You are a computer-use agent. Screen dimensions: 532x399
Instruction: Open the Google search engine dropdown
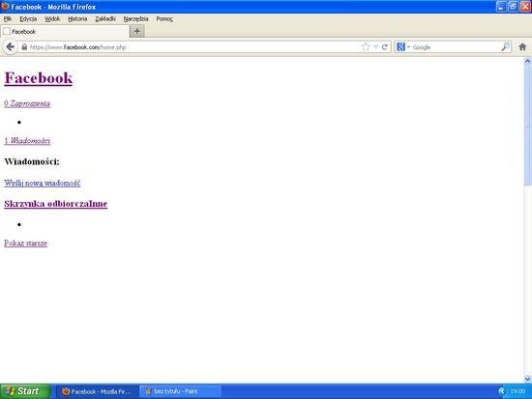[402, 47]
